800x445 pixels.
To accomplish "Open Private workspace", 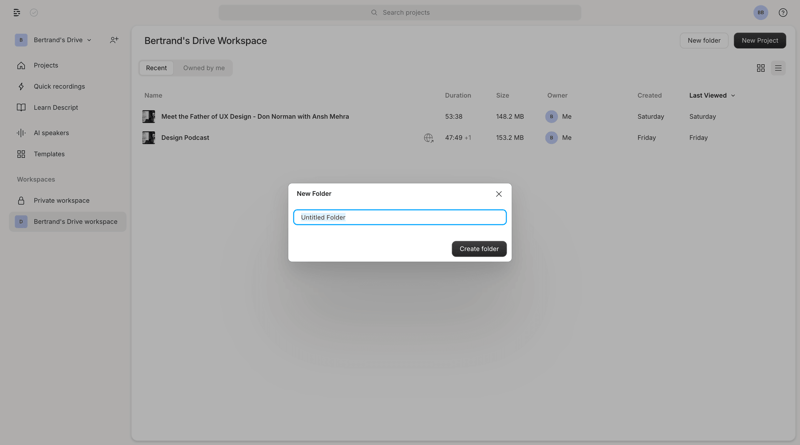I will 61,201.
